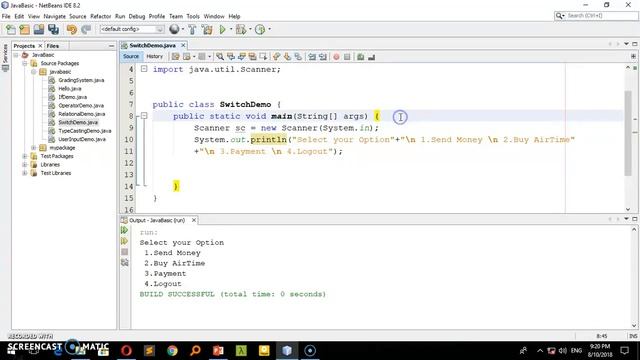Click the Shift Line Right icon in editor toolbar
Viewport: 640px width, 360px height.
pos(323,57)
